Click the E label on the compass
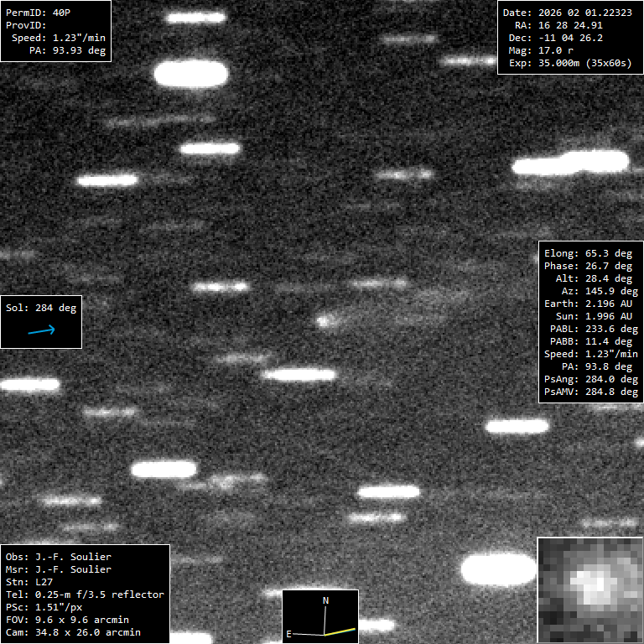 coord(288,634)
